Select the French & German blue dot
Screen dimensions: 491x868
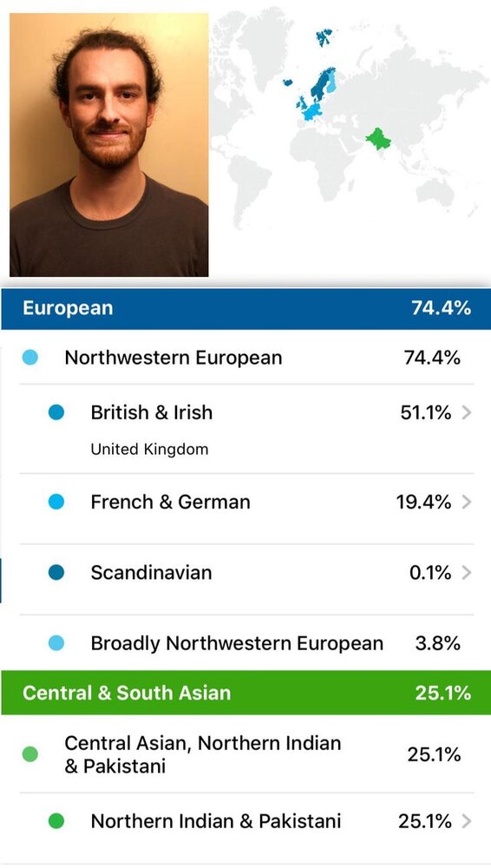56,502
